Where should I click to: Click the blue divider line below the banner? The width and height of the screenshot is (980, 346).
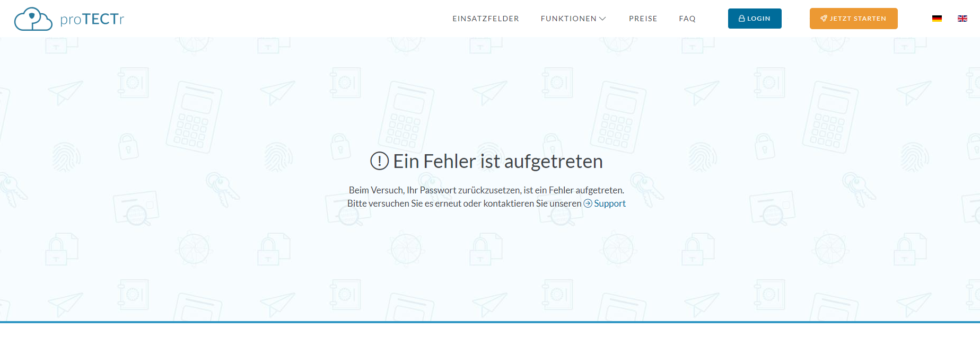click(x=490, y=322)
